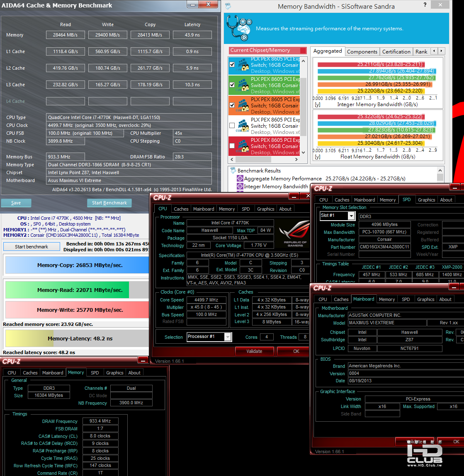Click white-row Corsair result icon
The image size is (464, 476).
[x=243, y=126]
